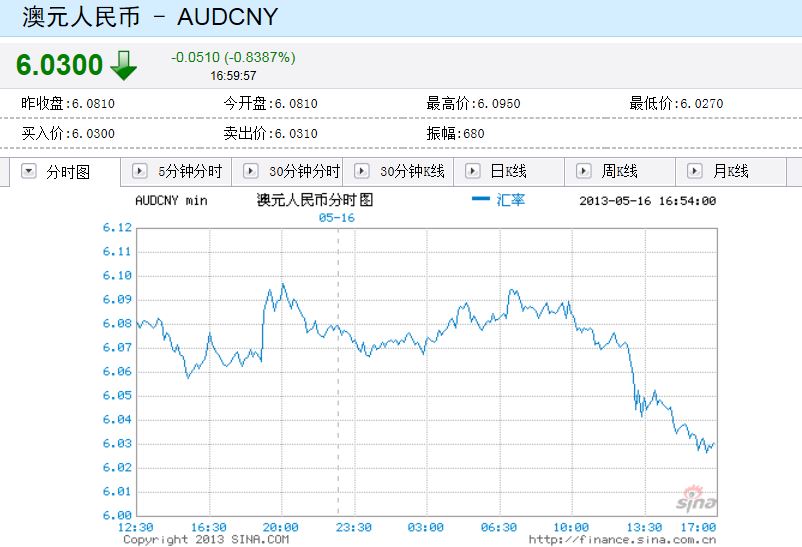Click the blue 汇率 legend line swatch
The image size is (802, 547).
pos(480,200)
